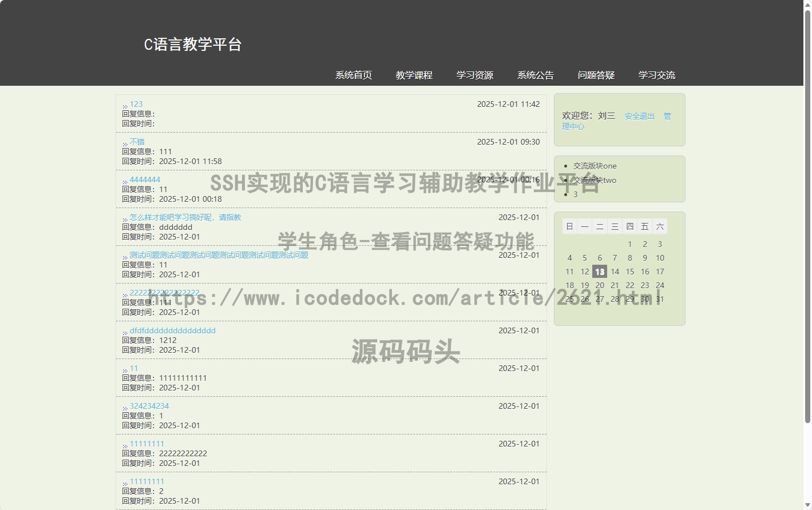
Task: Click highlighted date 13 in calendar
Action: tap(599, 272)
